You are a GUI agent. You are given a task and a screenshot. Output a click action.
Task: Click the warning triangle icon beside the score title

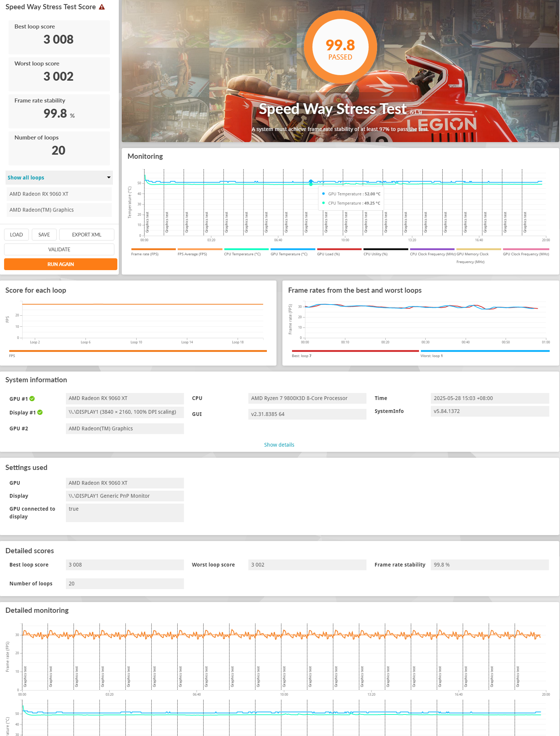coord(102,7)
